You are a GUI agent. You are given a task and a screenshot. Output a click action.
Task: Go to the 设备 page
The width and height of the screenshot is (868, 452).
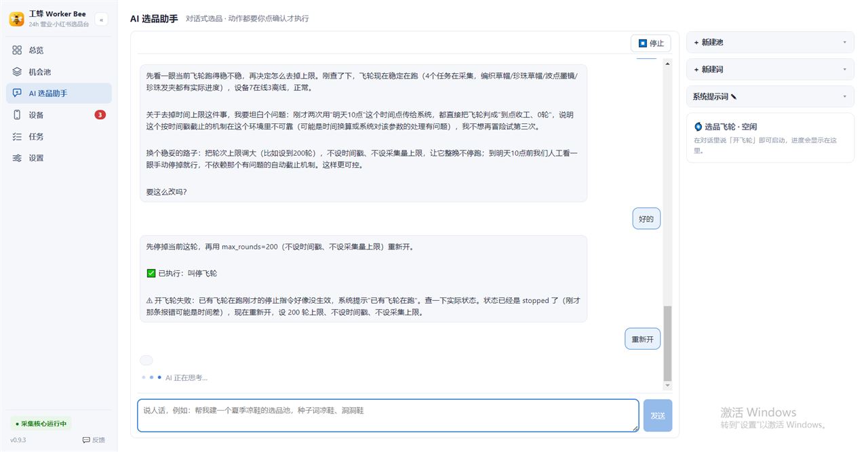tap(58, 115)
